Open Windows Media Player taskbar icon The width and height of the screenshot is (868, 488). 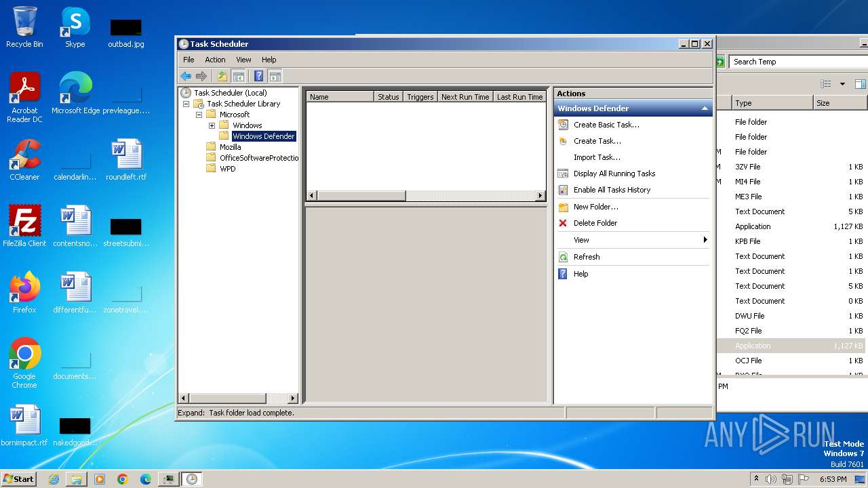click(100, 479)
